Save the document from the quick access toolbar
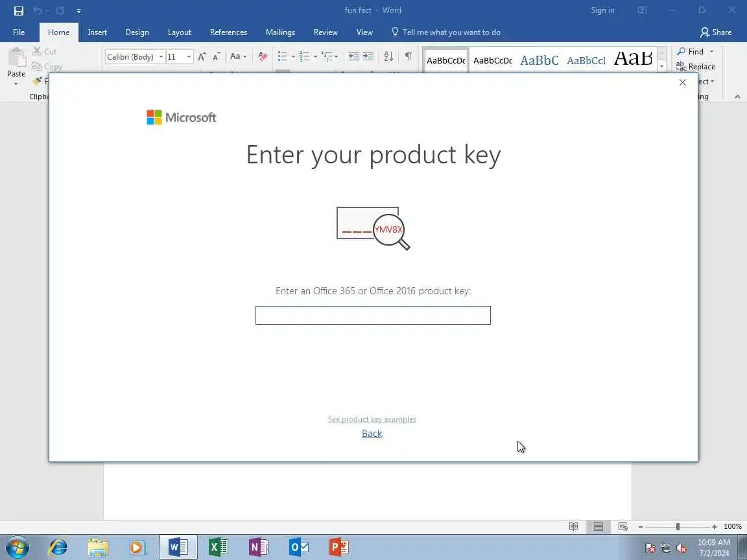Viewport: 747px width, 560px height. pos(19,10)
